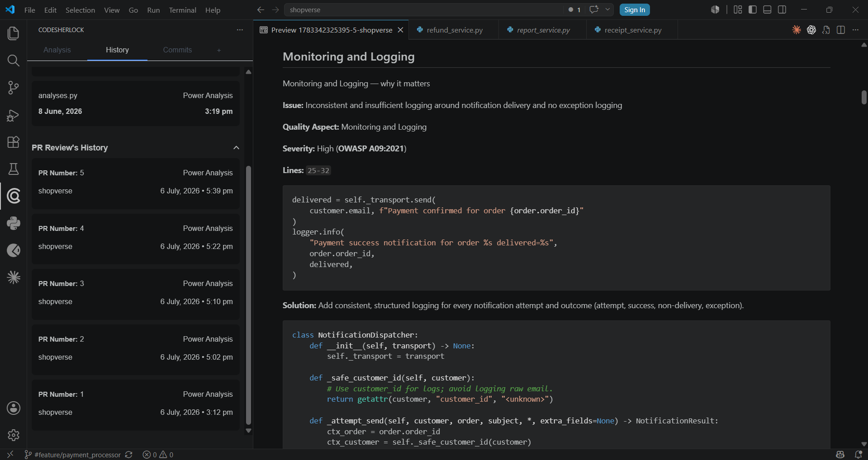
Task: Open the title bar icon left of layout controls
Action: [715, 9]
